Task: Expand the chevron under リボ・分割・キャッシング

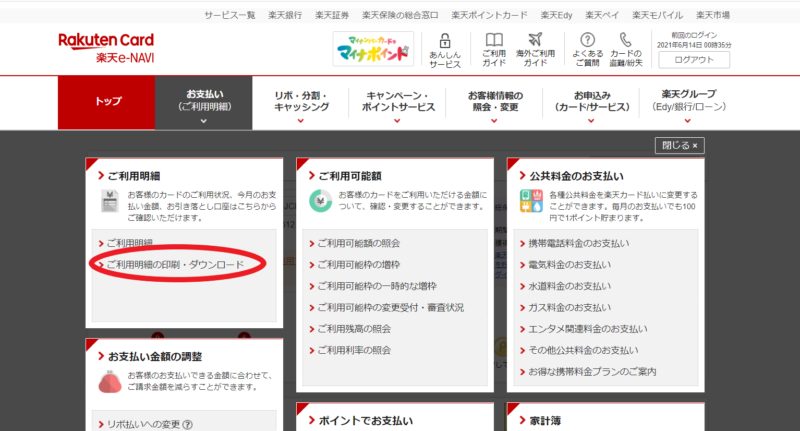Action: (x=301, y=121)
